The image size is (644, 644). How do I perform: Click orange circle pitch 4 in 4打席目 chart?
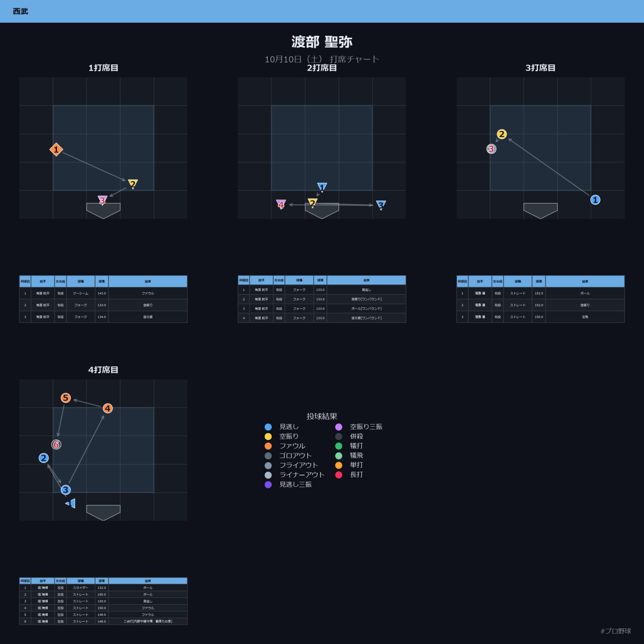coord(108,408)
